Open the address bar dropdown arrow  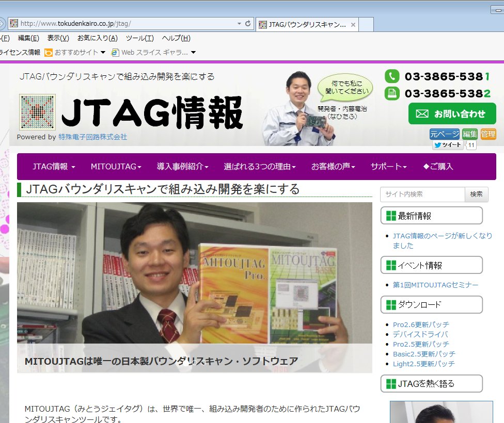click(x=239, y=24)
